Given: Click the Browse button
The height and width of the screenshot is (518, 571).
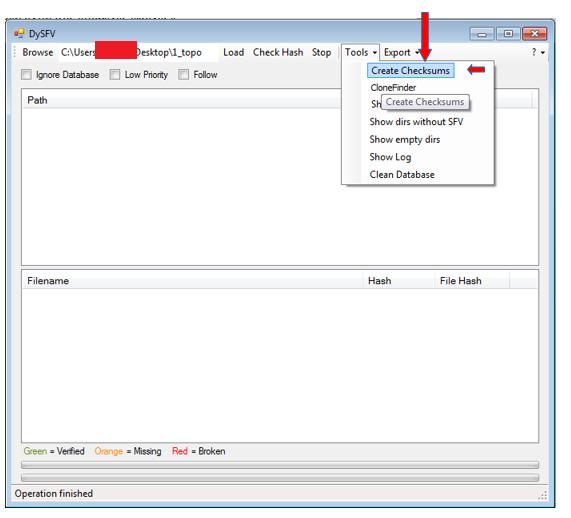Looking at the screenshot, I should tap(38, 53).
